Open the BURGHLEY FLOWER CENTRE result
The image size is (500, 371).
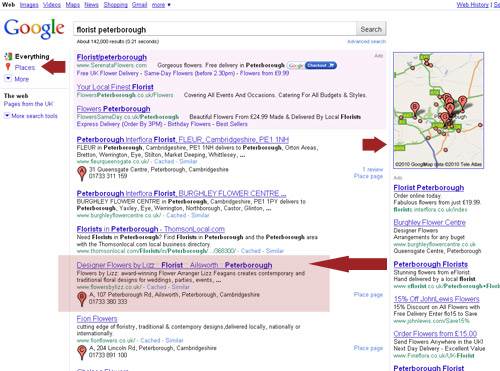tap(181, 194)
